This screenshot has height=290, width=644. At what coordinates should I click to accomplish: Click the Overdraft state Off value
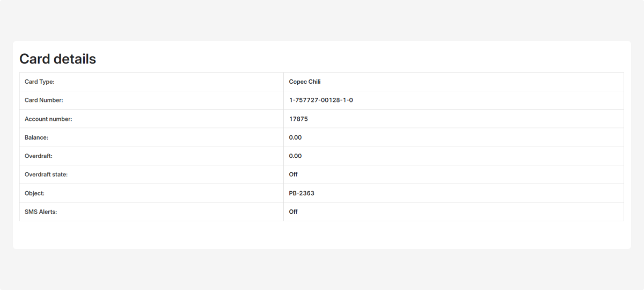tap(293, 175)
